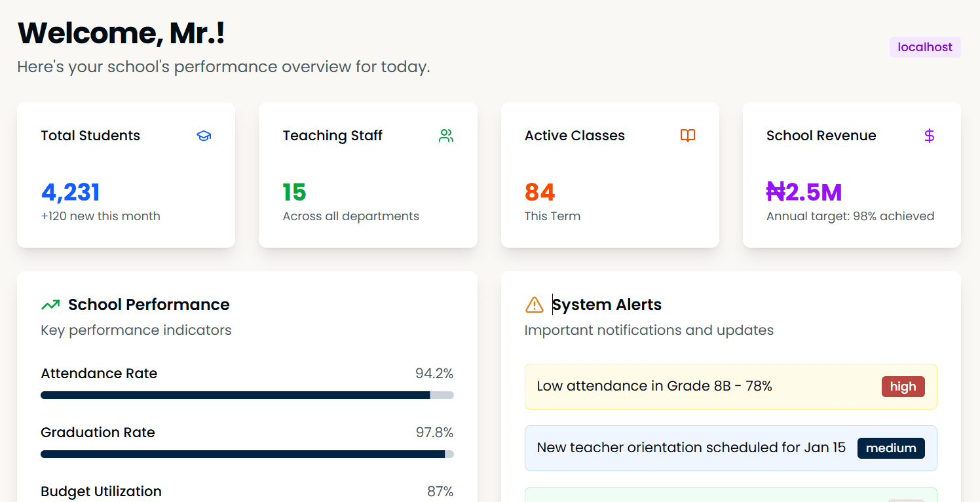Open the New teacher orientation alert
The width and height of the screenshot is (980, 502).
691,448
